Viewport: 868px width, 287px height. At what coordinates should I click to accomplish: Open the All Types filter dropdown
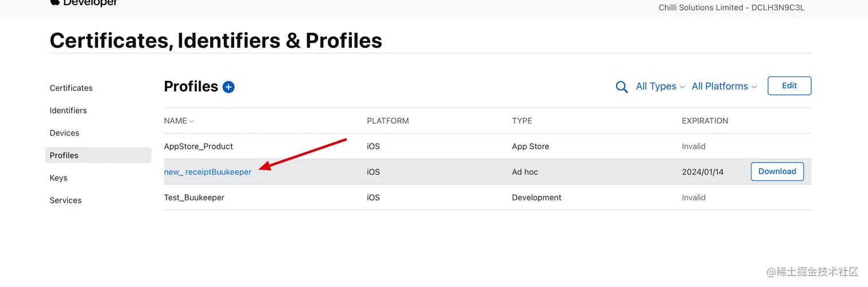660,86
